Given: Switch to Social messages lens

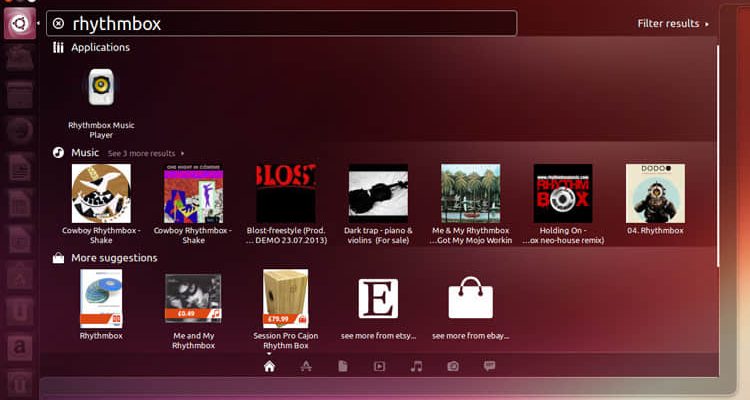Looking at the screenshot, I should tap(489, 367).
